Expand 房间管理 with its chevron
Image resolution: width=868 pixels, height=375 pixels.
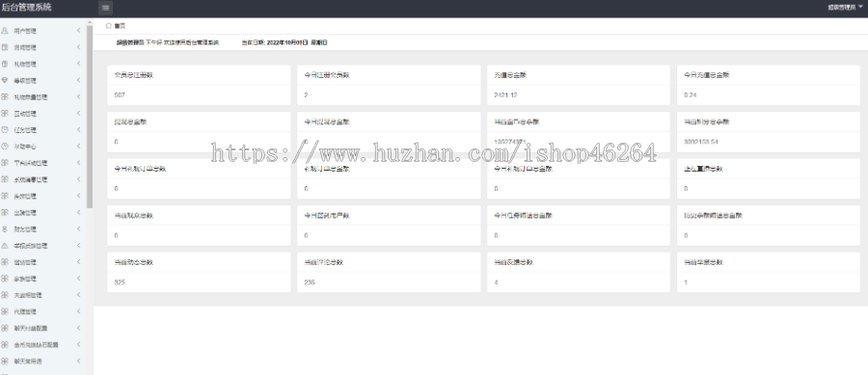[x=79, y=47]
